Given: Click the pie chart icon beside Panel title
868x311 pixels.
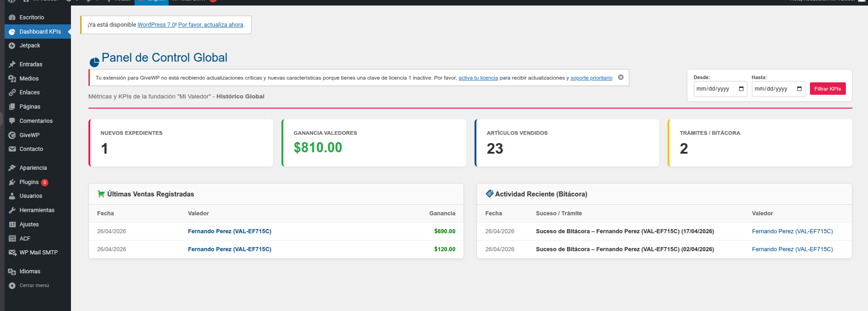Looking at the screenshot, I should click(x=94, y=62).
